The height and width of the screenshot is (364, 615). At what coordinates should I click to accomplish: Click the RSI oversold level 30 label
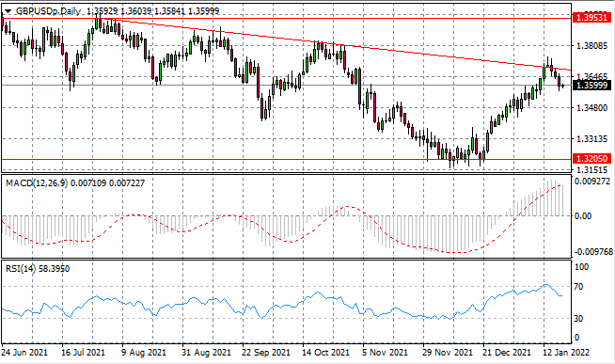[578, 319]
